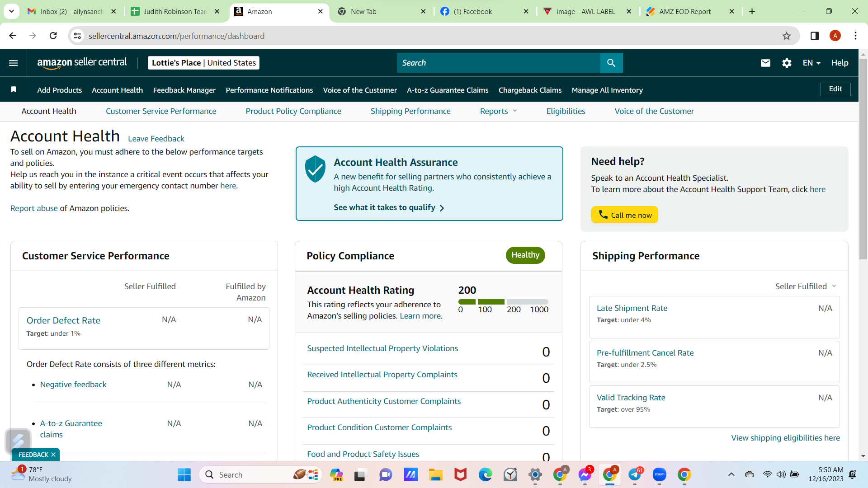
Task: Click the Edit button in the navigation bar
Action: coord(835,89)
